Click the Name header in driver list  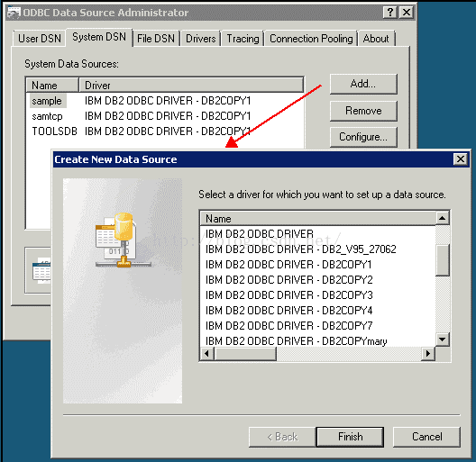[x=318, y=219]
